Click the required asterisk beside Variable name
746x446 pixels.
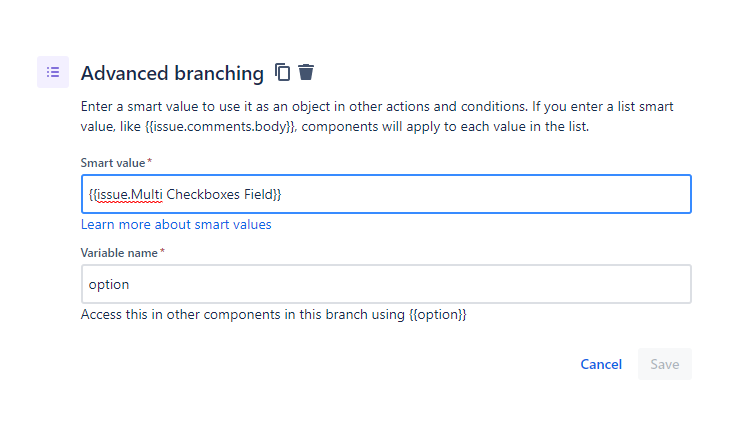162,251
